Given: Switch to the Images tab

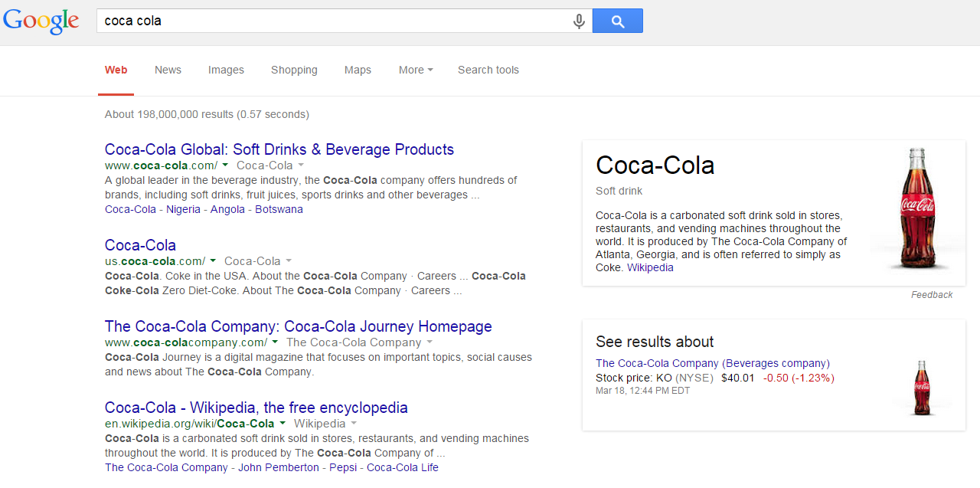Looking at the screenshot, I should (x=226, y=70).
